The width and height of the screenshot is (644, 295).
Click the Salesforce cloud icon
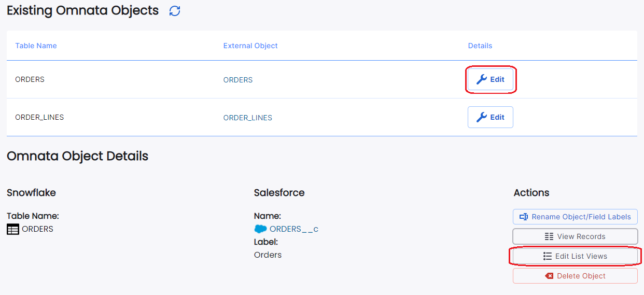pyautogui.click(x=260, y=229)
